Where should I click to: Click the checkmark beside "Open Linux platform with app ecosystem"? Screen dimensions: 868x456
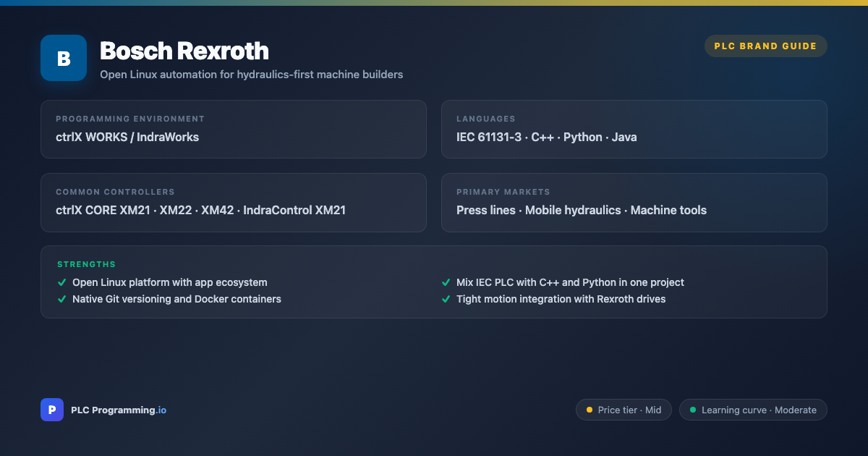(x=62, y=282)
